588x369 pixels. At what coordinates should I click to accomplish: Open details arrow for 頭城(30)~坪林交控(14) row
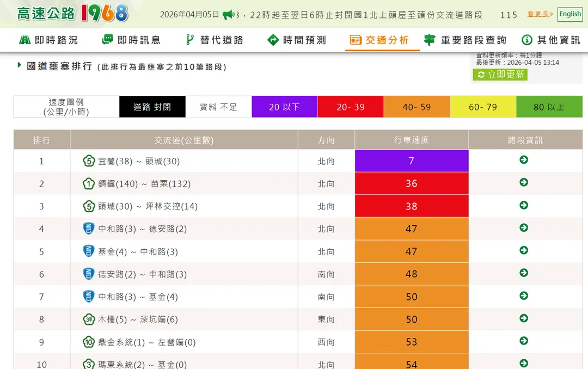point(524,205)
